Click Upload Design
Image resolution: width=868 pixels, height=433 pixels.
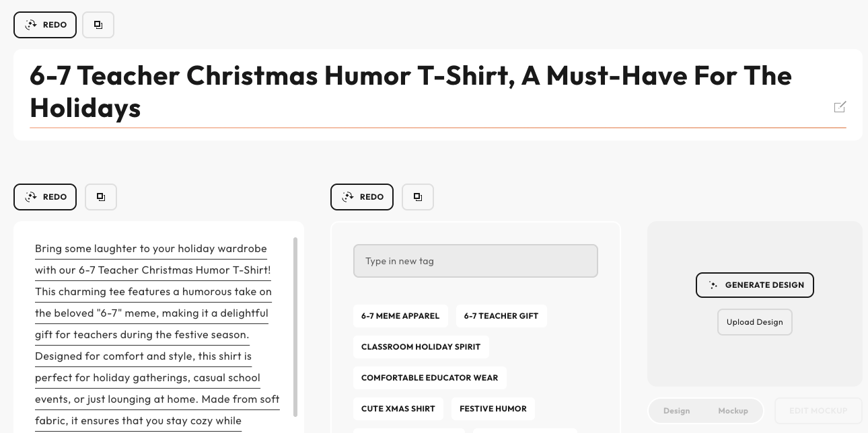(755, 322)
